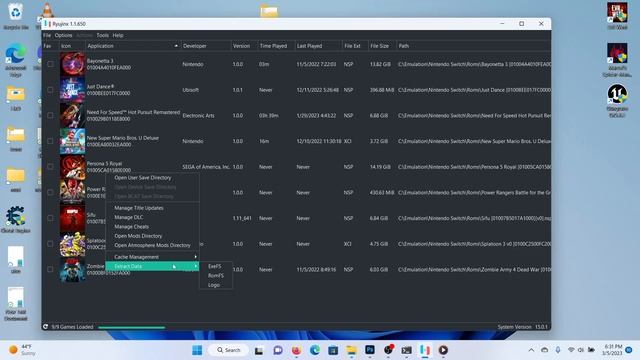Check the favorite box for Splatoon 3
This screenshot has width=640, height=360.
[51, 244]
